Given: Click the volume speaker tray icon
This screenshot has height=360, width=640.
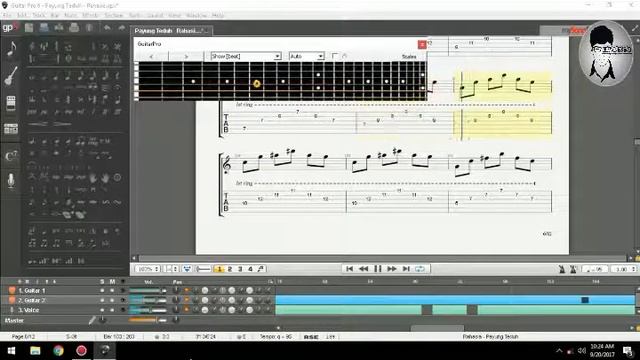Looking at the screenshot, I should 582,351.
